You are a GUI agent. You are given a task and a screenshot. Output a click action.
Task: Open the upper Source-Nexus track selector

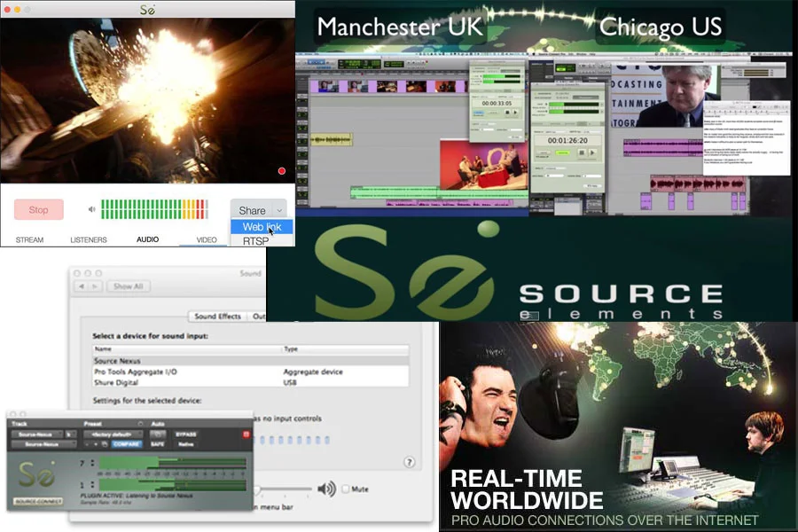[x=37, y=434]
